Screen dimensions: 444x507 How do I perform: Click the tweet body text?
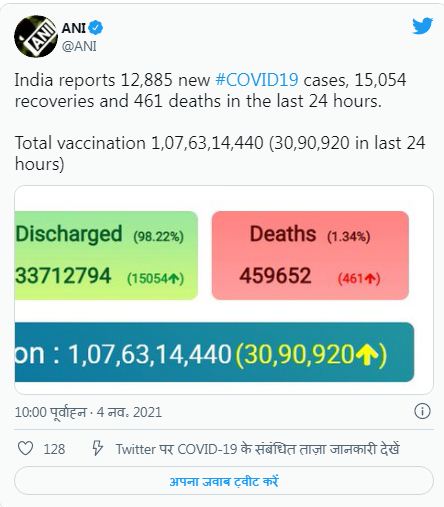(220, 122)
